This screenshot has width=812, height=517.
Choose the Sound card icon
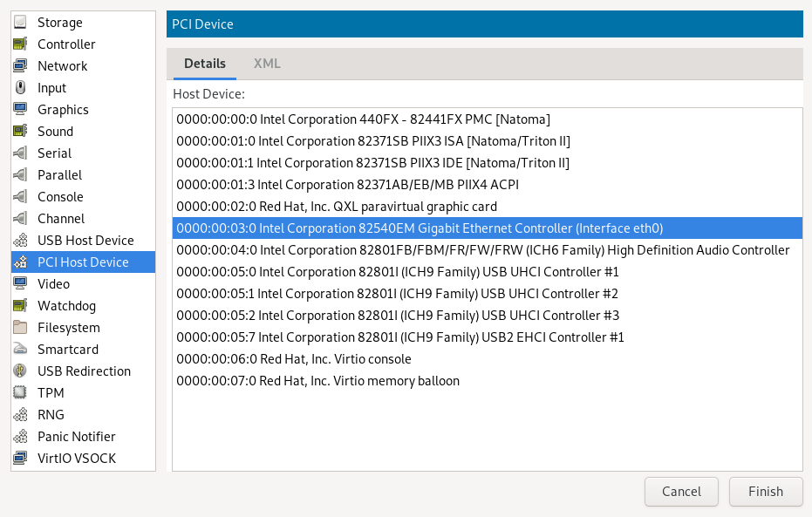coord(21,132)
